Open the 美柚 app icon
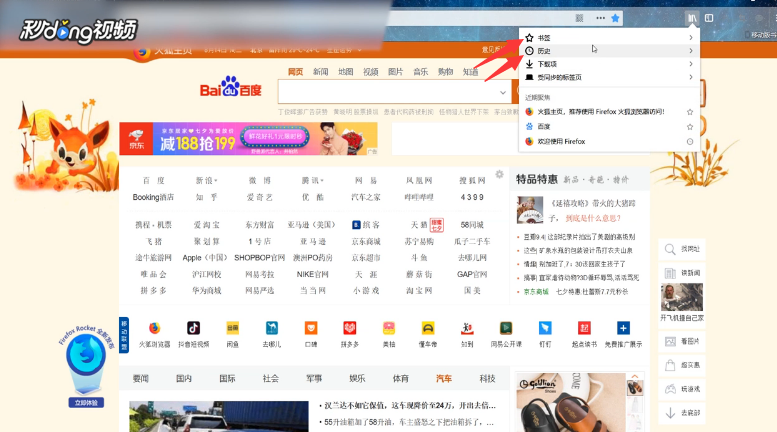Image resolution: width=777 pixels, height=432 pixels. (x=389, y=328)
